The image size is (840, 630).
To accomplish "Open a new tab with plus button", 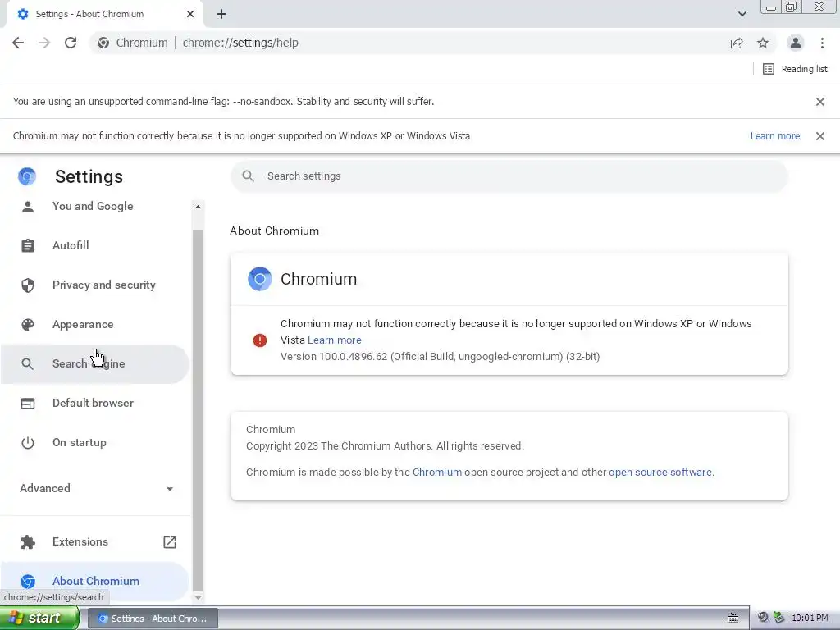I will click(x=221, y=14).
